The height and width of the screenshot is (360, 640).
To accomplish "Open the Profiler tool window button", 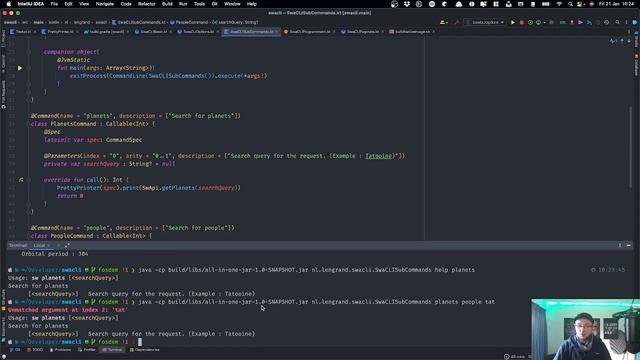I will click(x=87, y=350).
